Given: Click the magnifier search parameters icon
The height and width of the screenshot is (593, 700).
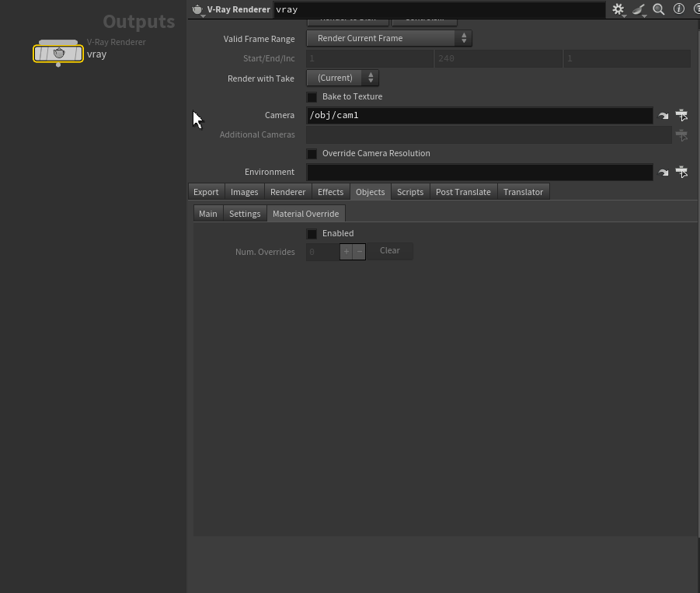Looking at the screenshot, I should tap(658, 9).
